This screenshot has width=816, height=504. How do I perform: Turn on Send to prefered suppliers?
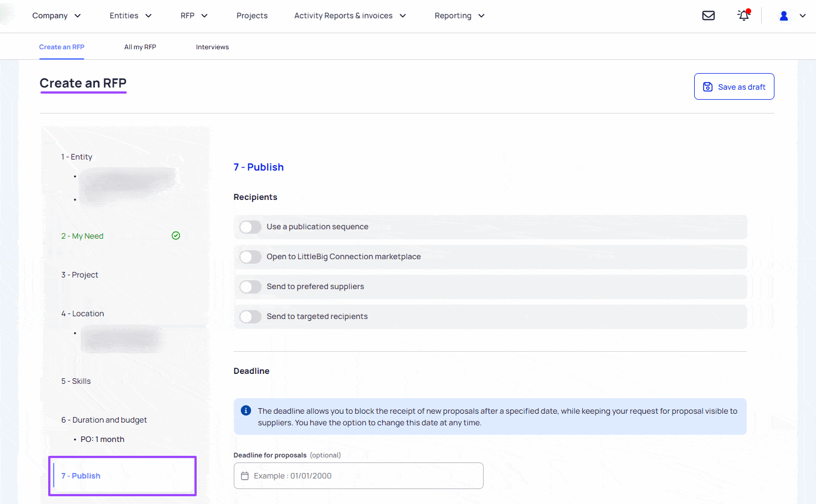click(250, 287)
